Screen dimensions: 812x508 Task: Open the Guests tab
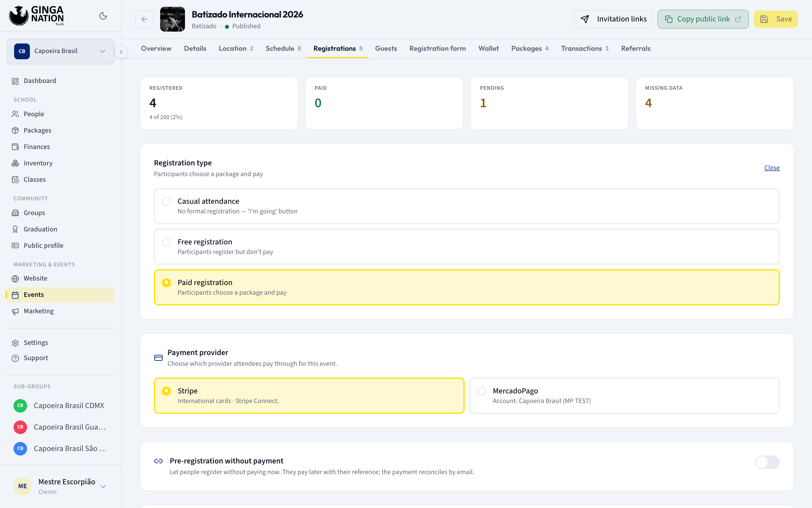(386, 48)
